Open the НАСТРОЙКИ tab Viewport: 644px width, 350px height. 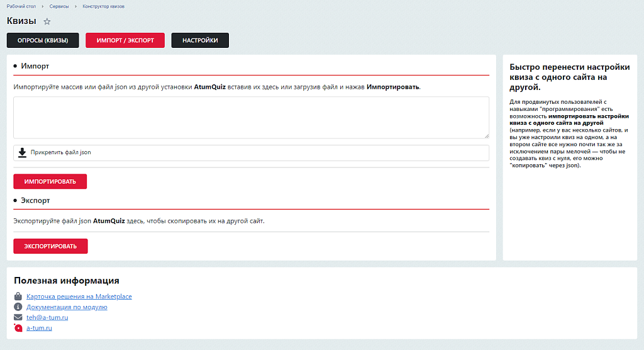tap(200, 40)
